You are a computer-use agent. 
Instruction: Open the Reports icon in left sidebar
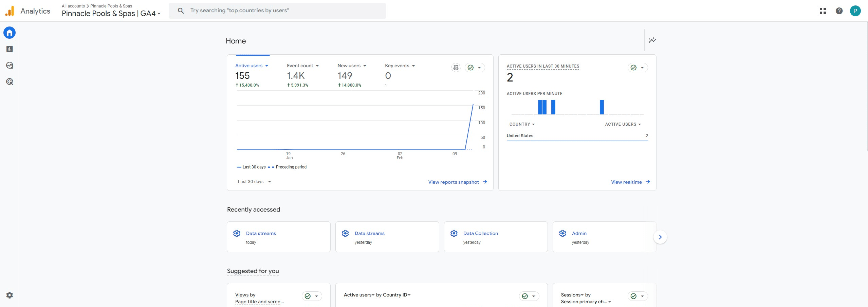point(10,49)
